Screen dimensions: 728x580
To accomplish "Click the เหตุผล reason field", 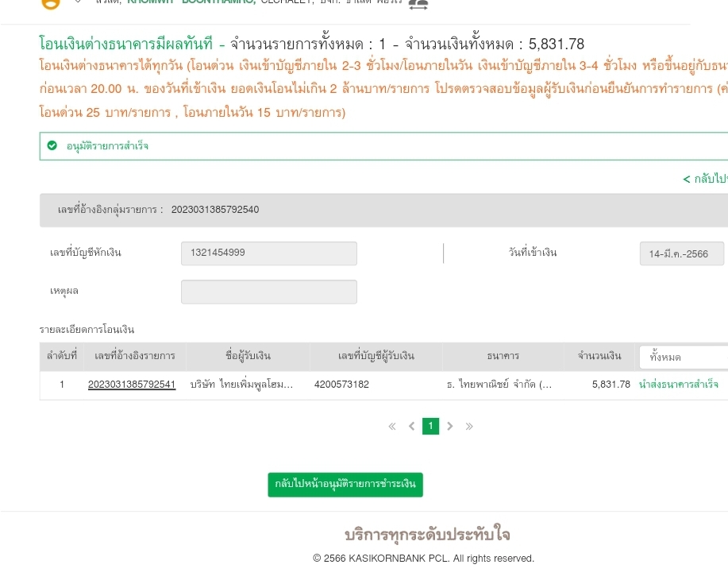I will pos(268,292).
